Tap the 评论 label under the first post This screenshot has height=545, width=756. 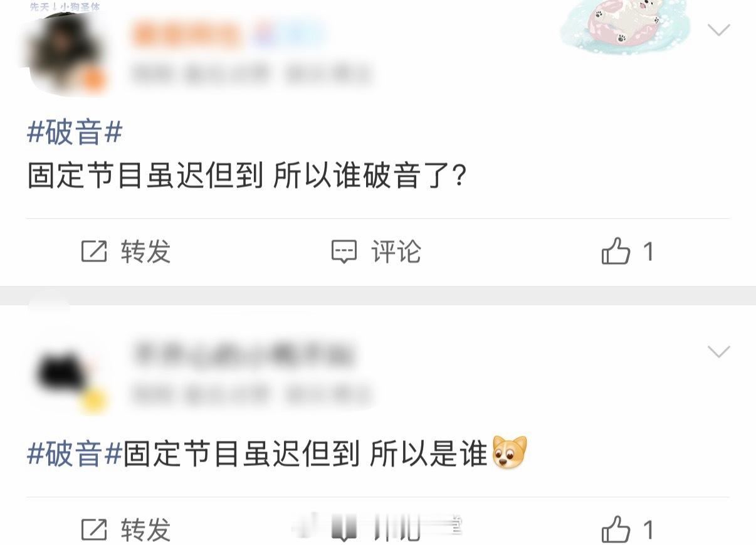[396, 251]
